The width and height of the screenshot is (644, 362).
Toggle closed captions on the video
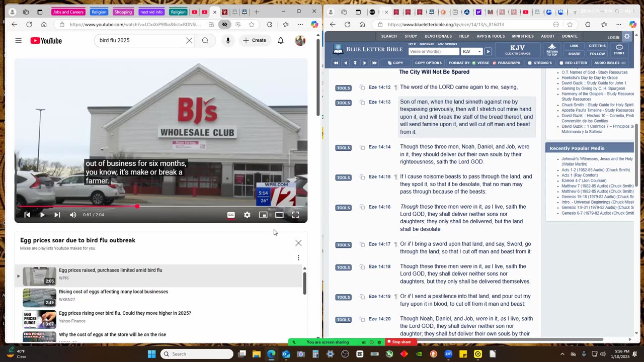pyautogui.click(x=231, y=215)
